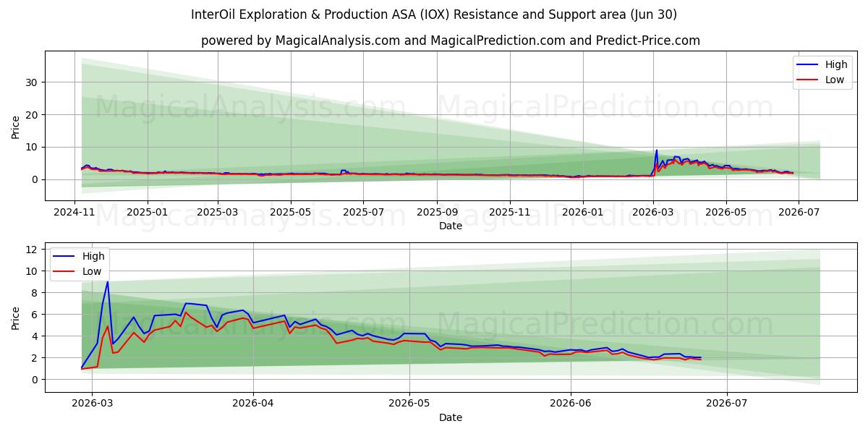
Task: Click the 12 value on bottom price axis
Action: [x=33, y=250]
